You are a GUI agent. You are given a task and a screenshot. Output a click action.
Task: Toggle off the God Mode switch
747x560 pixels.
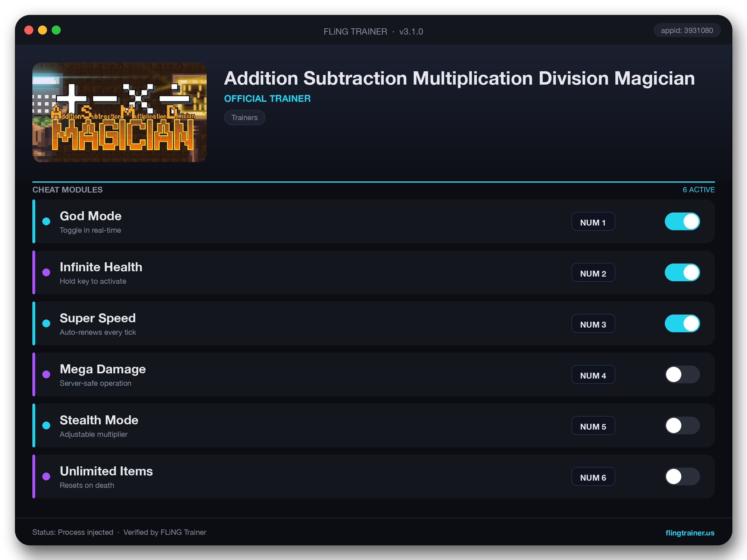(682, 222)
